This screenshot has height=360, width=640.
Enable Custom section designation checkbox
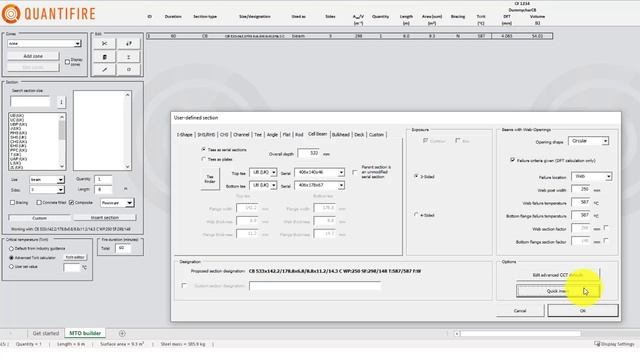184,286
